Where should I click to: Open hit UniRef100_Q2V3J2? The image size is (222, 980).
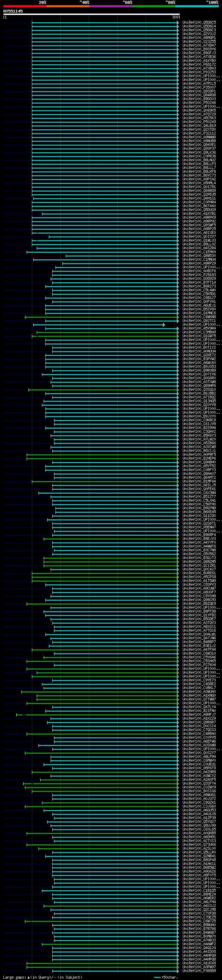199,34
